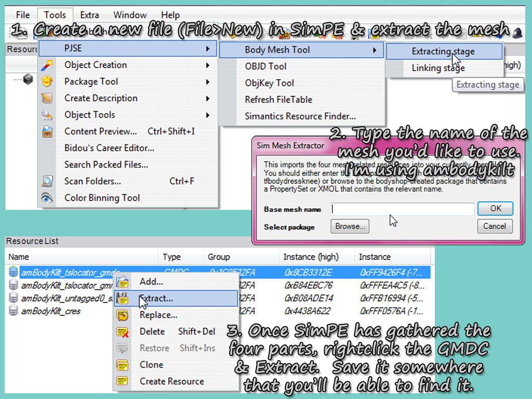
Task: Select amBodyKilt_untagged0 resource row
Action: 218,298
